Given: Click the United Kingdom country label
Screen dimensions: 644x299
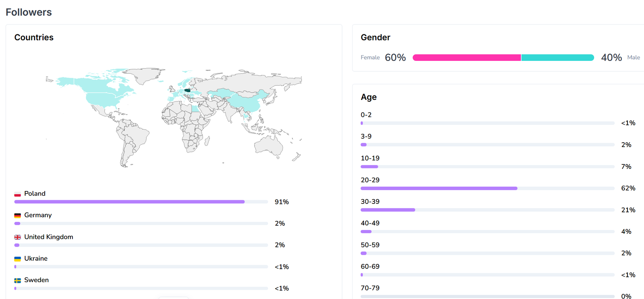Looking at the screenshot, I should click(x=49, y=237).
